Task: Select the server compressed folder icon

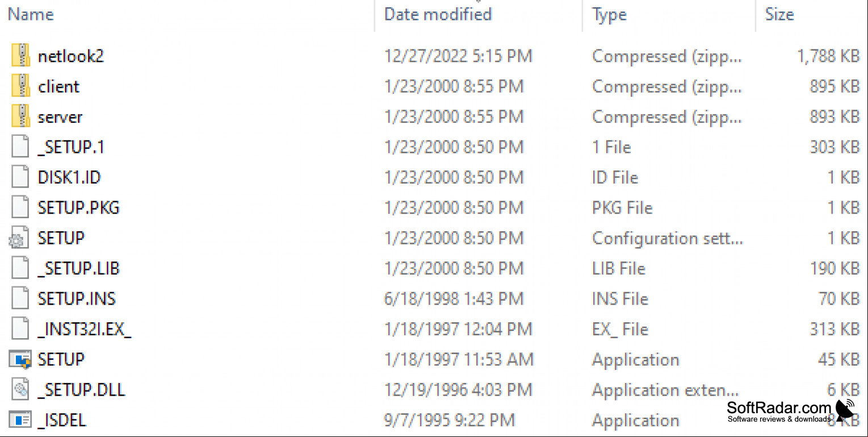Action: (x=20, y=116)
